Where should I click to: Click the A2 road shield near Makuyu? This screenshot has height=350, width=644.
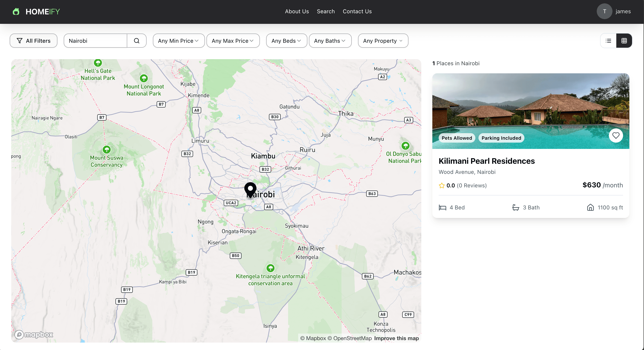tap(382, 77)
